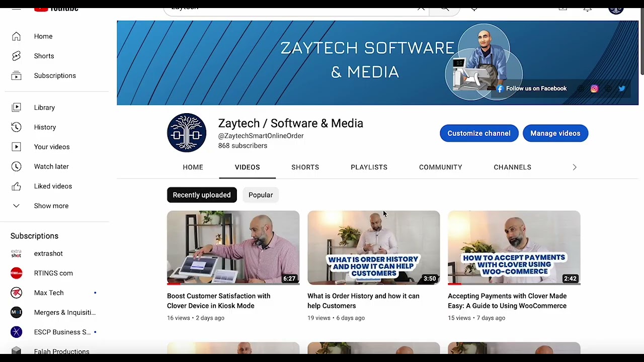Open watch History via the clock icon
This screenshot has width=644, height=362.
[x=16, y=127]
